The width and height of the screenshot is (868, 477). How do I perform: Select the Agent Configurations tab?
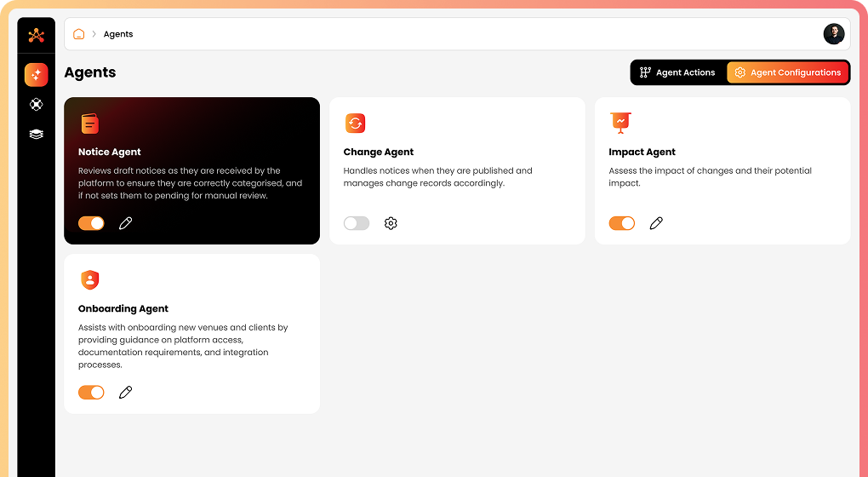[x=787, y=72]
